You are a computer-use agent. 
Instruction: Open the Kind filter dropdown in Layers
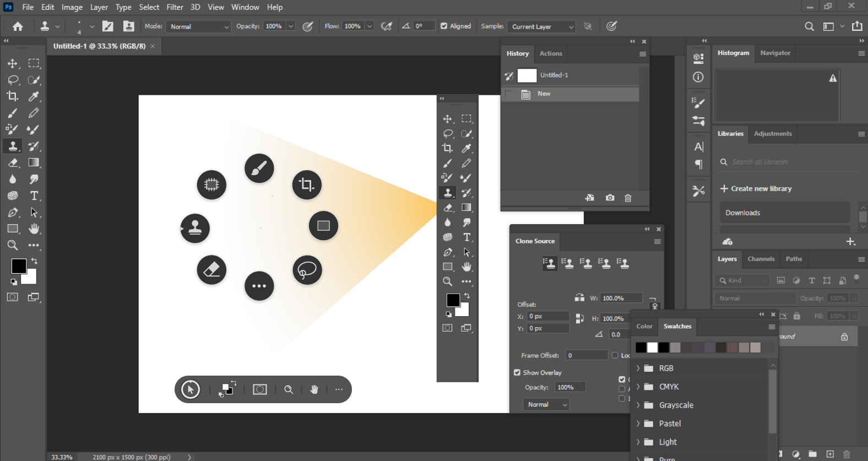pos(742,280)
